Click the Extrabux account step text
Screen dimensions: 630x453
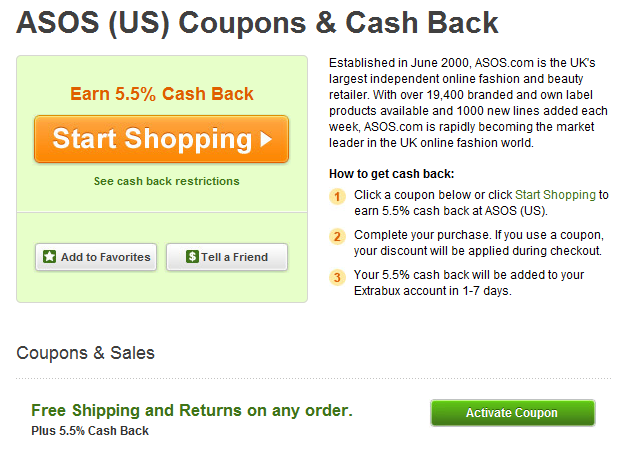468,282
